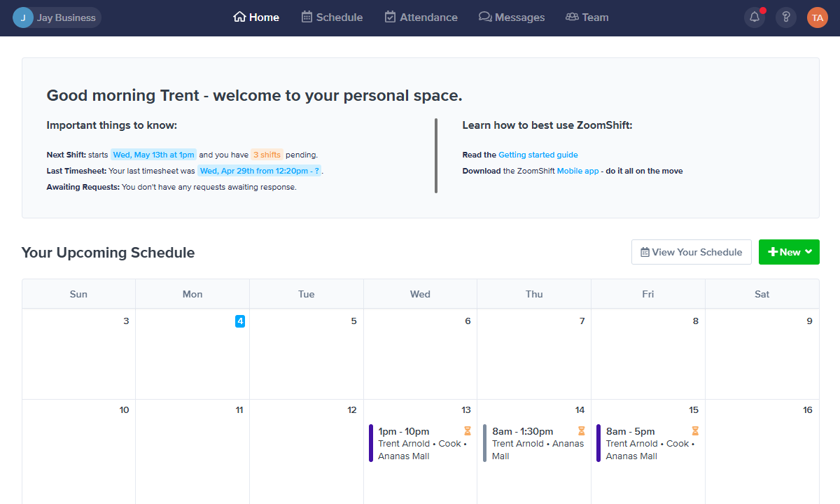Click the Tue column header
The width and height of the screenshot is (840, 504).
[307, 294]
